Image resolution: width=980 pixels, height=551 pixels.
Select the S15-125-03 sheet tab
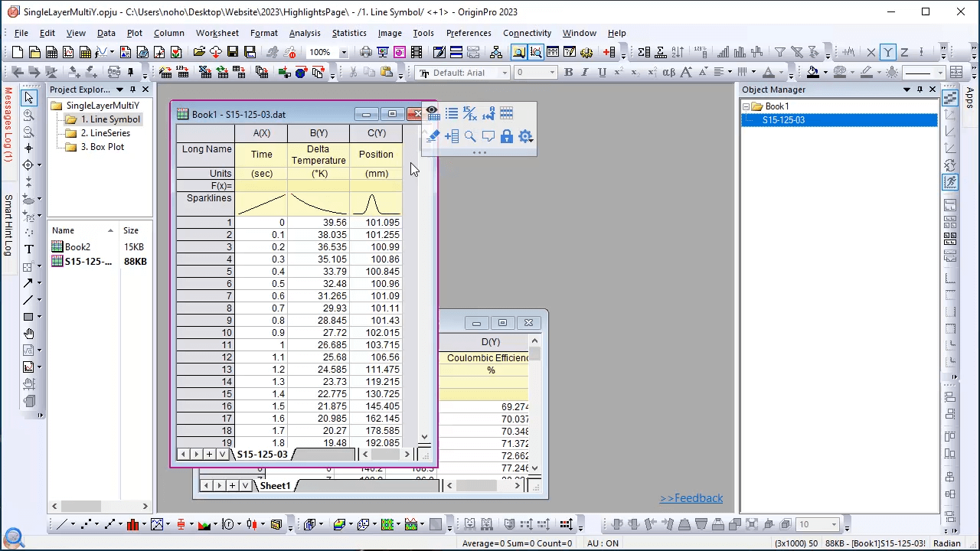click(x=262, y=455)
